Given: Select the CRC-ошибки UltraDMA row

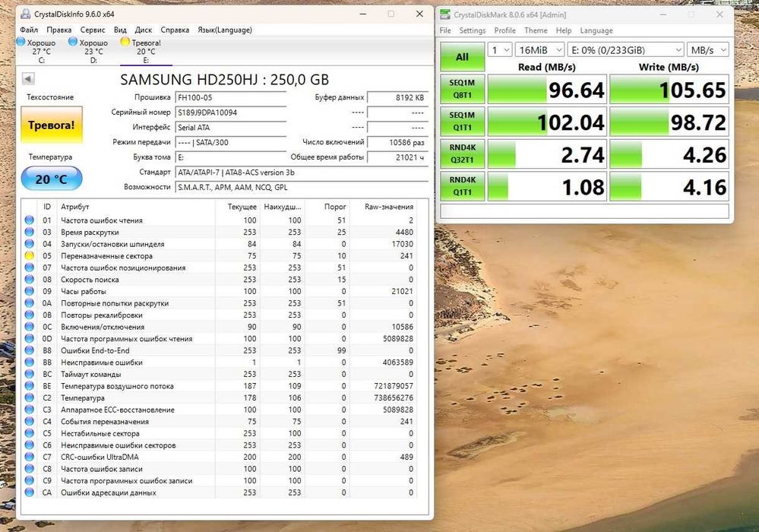Looking at the screenshot, I should coord(220,457).
